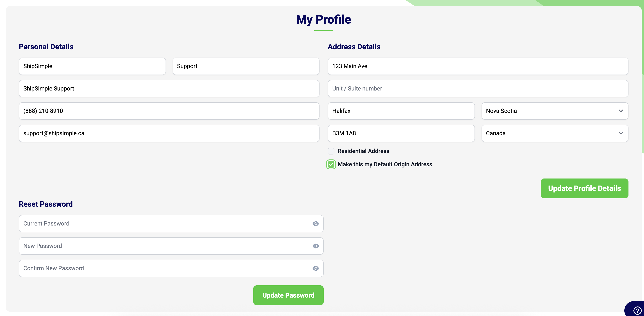The width and height of the screenshot is (644, 316).
Task: Select the last name field Support
Action: click(246, 66)
